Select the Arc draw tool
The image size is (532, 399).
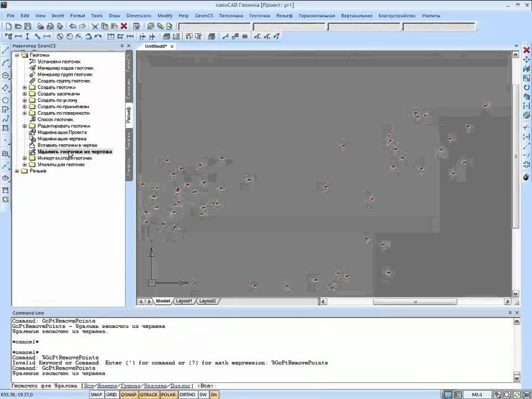(x=6, y=63)
